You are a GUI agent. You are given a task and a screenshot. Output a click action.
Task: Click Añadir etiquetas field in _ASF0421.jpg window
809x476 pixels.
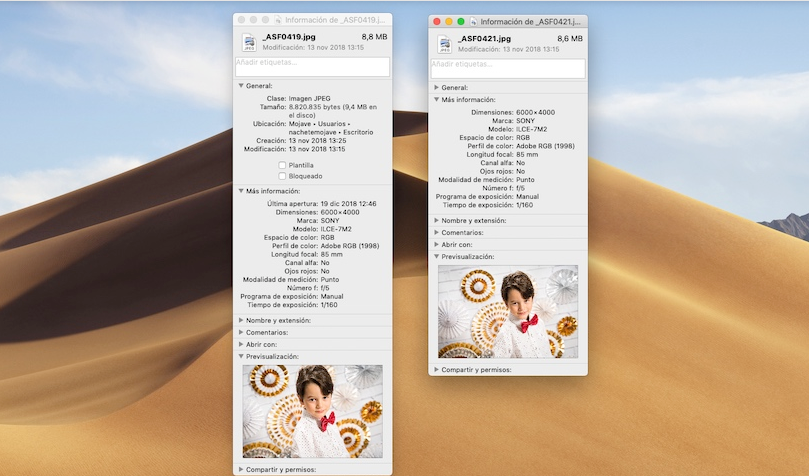click(x=508, y=69)
